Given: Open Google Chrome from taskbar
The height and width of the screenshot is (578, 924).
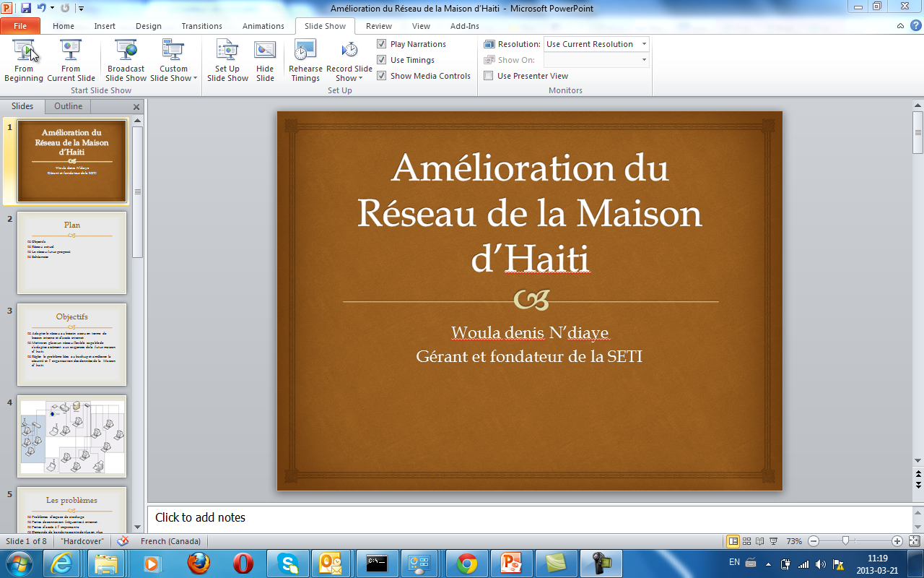Looking at the screenshot, I should (x=467, y=564).
